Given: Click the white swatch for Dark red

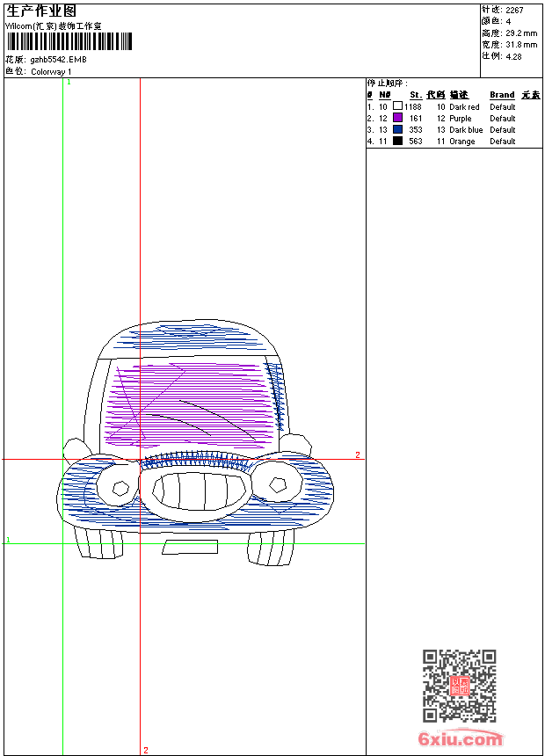Looking at the screenshot, I should tap(397, 106).
